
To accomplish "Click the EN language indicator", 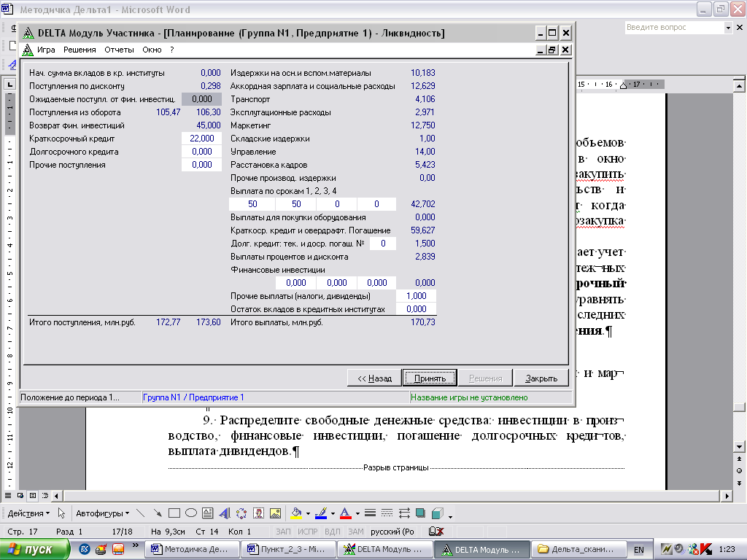I will (x=639, y=550).
